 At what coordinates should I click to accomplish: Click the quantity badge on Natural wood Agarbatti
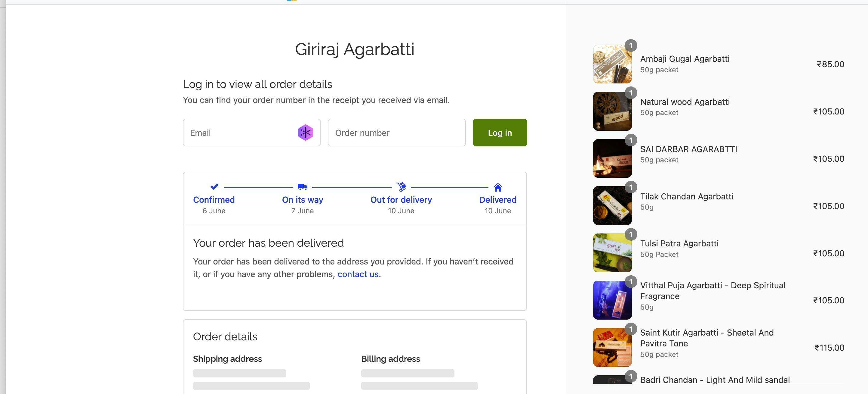(631, 93)
